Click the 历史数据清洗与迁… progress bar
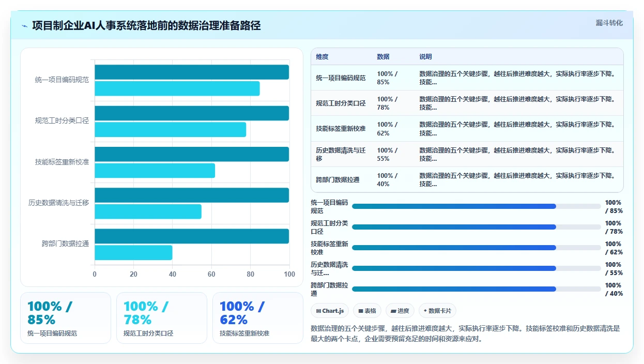The image size is (644, 364). click(476, 268)
